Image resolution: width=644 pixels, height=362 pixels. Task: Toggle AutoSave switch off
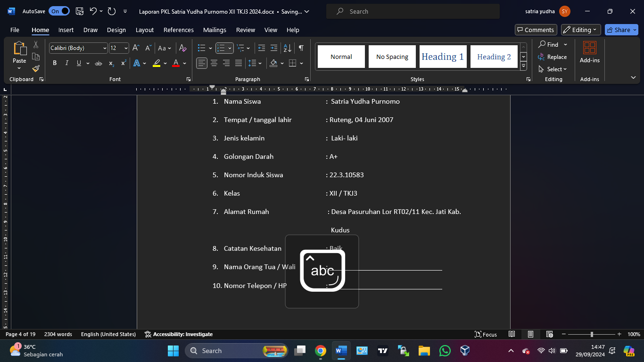[x=59, y=11]
